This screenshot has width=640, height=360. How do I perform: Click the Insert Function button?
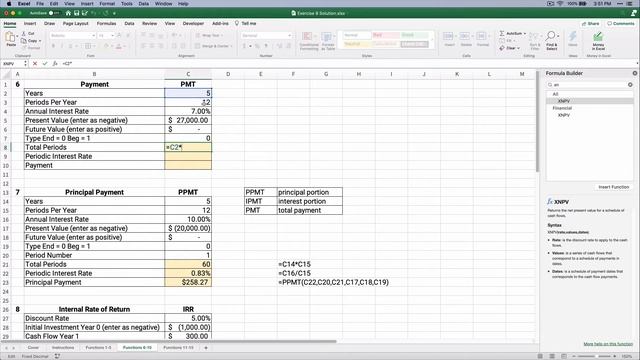(613, 187)
